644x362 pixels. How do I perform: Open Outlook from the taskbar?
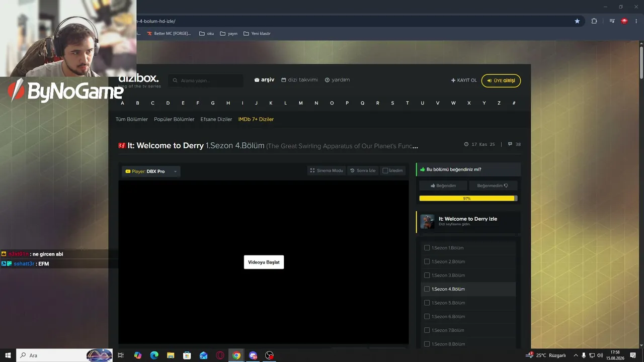point(203,355)
